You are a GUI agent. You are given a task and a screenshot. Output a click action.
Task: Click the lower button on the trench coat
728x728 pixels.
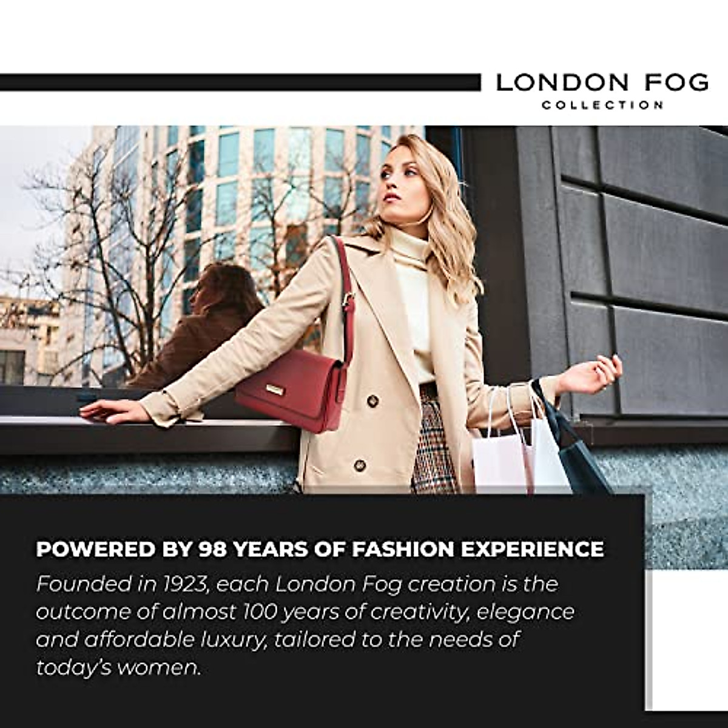[359, 466]
